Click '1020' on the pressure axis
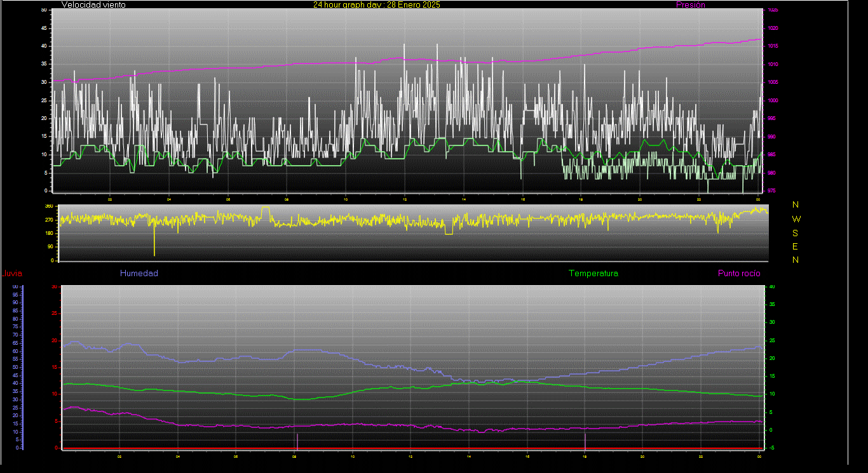This screenshot has width=868, height=473. click(x=773, y=29)
